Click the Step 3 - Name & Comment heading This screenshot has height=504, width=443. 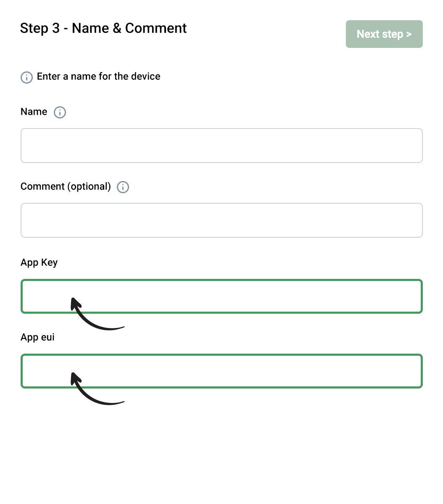click(103, 28)
